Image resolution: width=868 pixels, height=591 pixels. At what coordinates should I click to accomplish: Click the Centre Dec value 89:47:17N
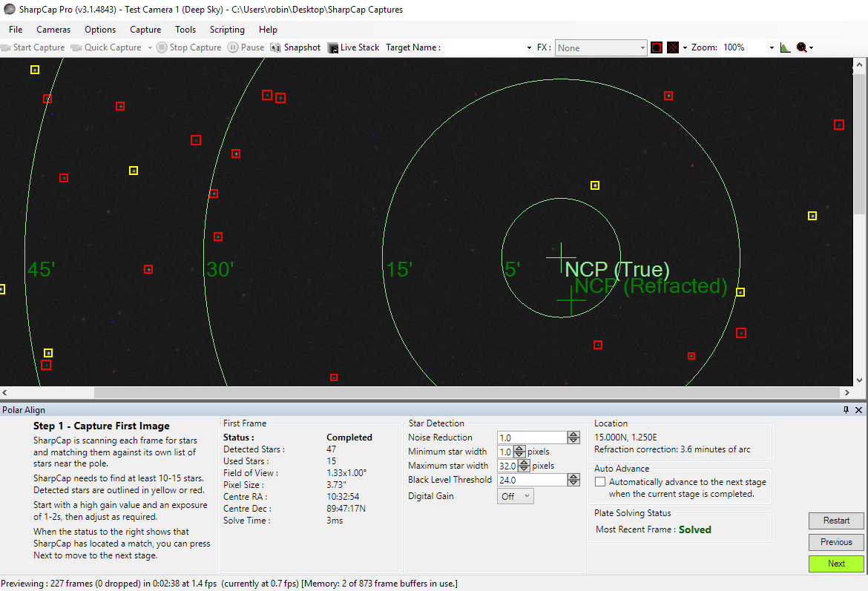point(346,509)
